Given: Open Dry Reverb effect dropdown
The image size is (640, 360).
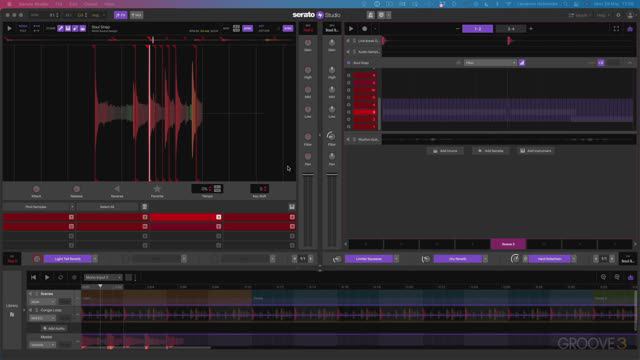Looking at the screenshot, I should coord(485,259).
